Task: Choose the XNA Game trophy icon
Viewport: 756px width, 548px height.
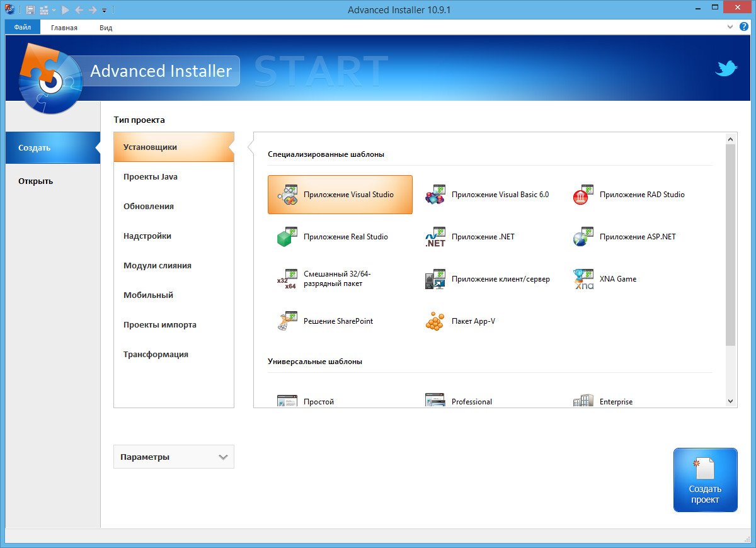Action: (x=583, y=279)
